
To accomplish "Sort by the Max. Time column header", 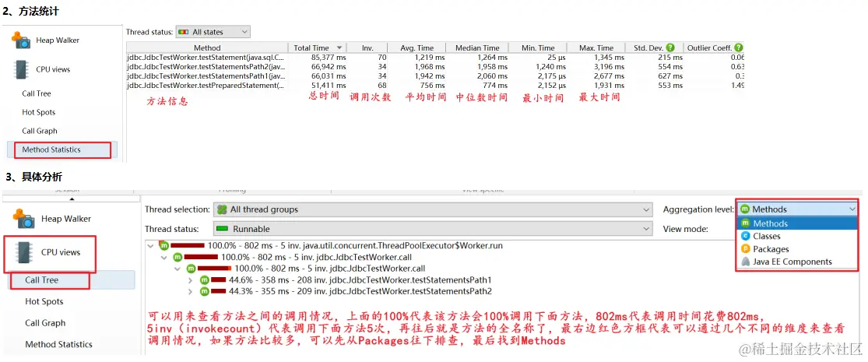I will click(596, 47).
